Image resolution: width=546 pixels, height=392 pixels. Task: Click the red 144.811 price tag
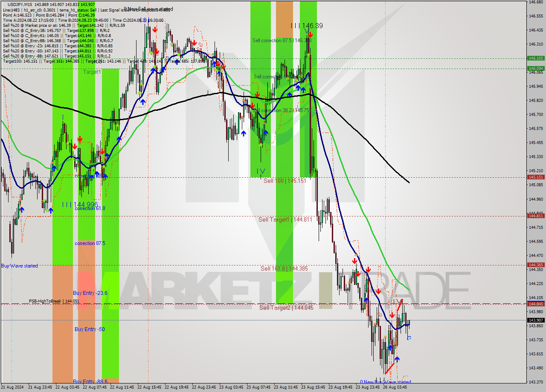click(536, 216)
